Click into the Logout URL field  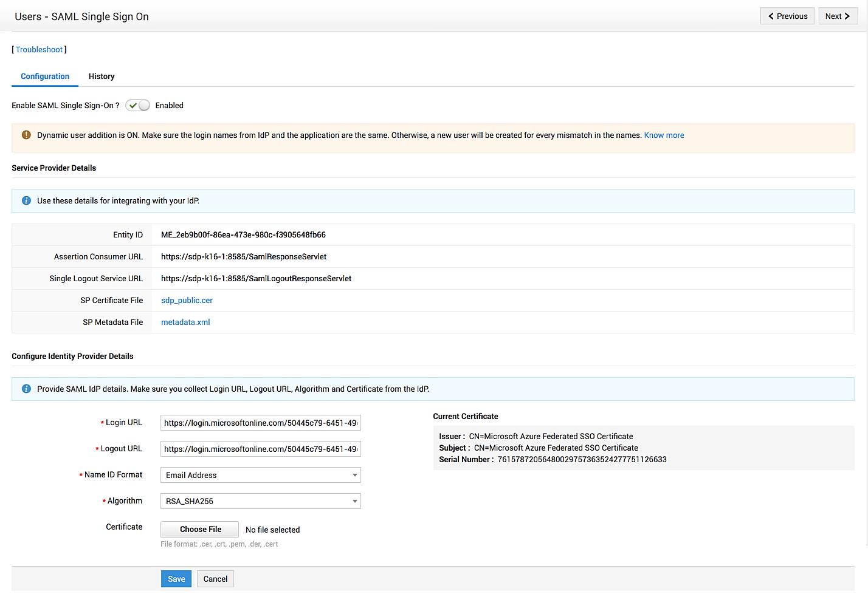(260, 449)
